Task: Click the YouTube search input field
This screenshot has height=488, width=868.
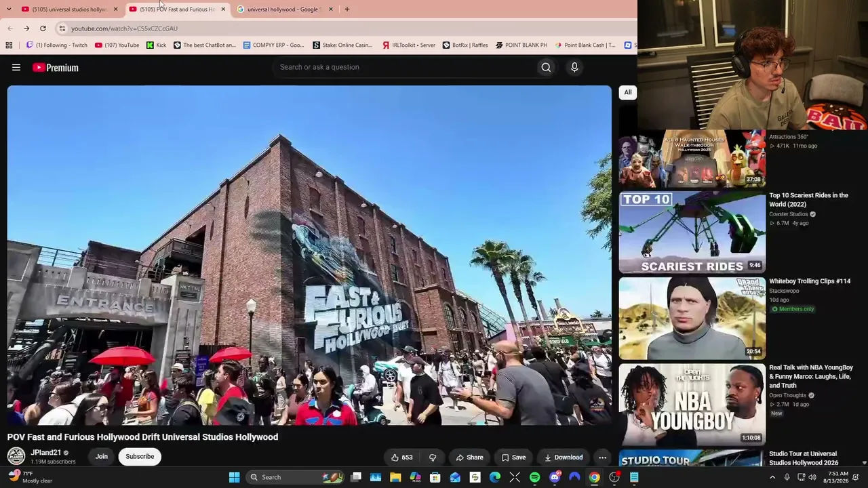Action: coord(404,67)
